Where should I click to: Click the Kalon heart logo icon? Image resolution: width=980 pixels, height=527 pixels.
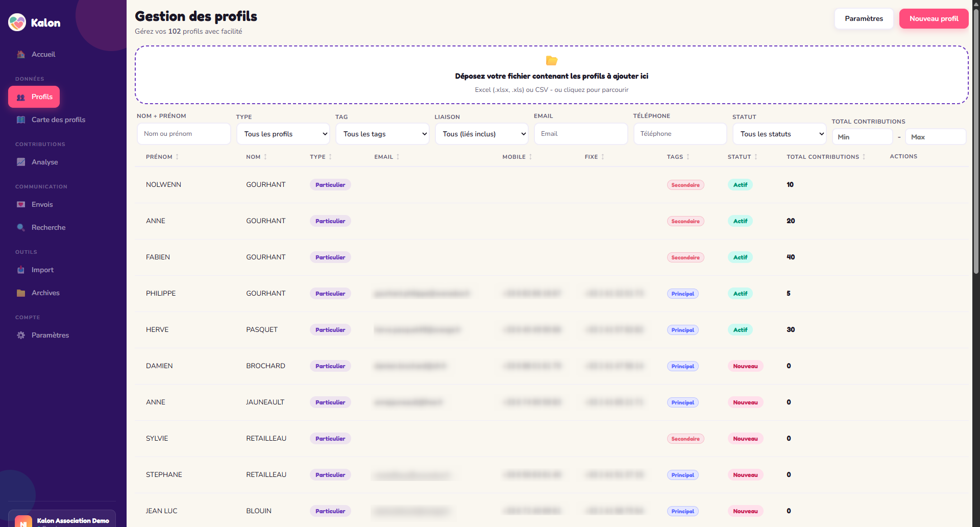pyautogui.click(x=17, y=22)
